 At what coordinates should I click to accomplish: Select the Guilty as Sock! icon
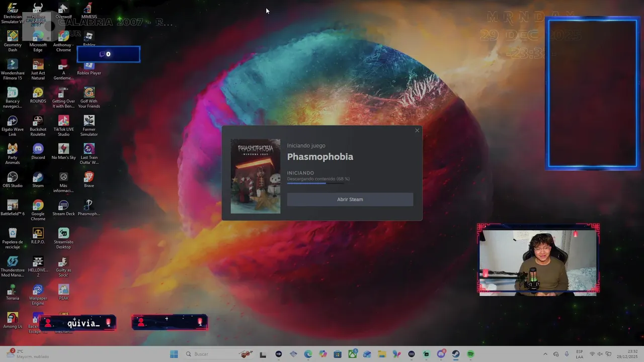63,267
